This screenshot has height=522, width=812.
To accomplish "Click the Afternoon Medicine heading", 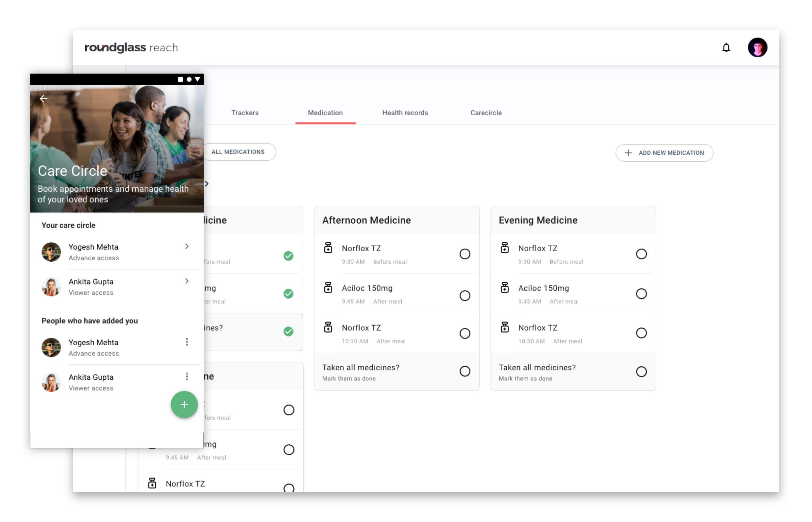I will [366, 220].
